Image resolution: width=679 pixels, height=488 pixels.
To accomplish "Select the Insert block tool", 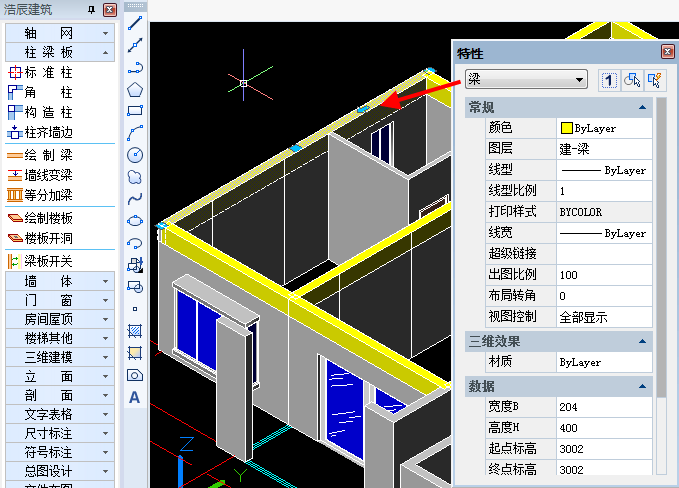I will pos(135,265).
